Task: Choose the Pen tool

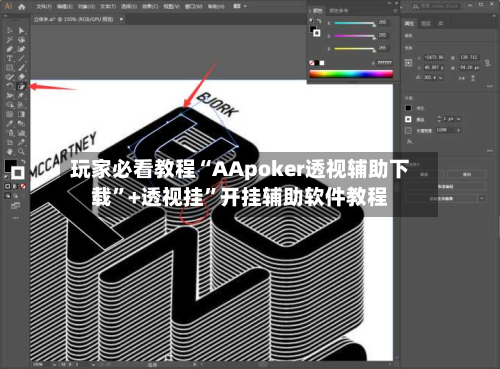Action: coord(10,49)
